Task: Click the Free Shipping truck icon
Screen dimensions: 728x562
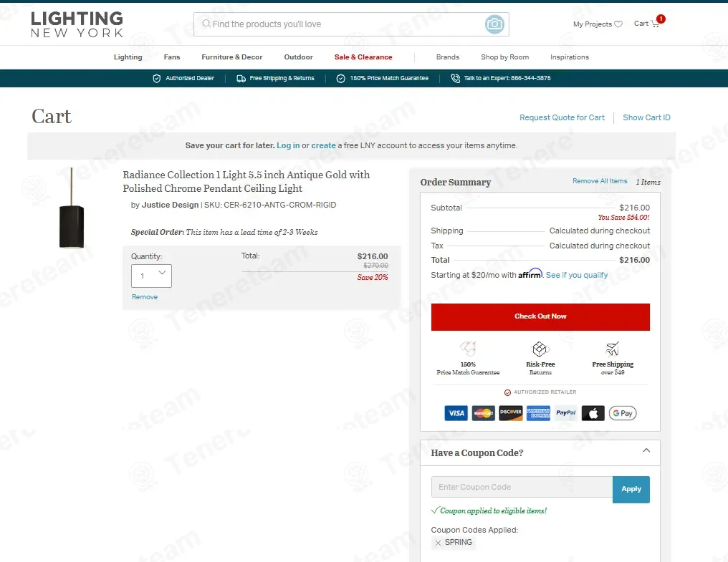Action: click(241, 79)
